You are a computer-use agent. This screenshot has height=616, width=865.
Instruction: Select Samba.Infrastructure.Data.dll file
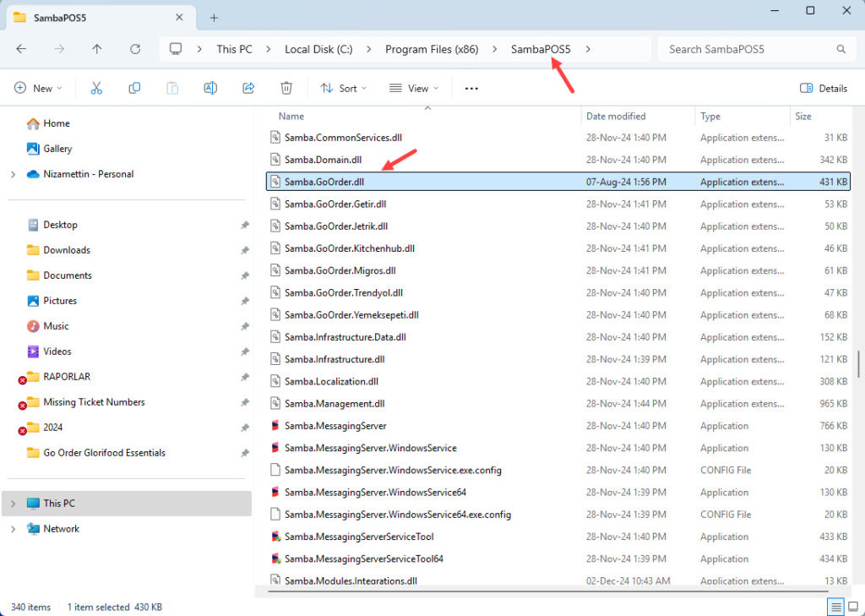pyautogui.click(x=558, y=337)
